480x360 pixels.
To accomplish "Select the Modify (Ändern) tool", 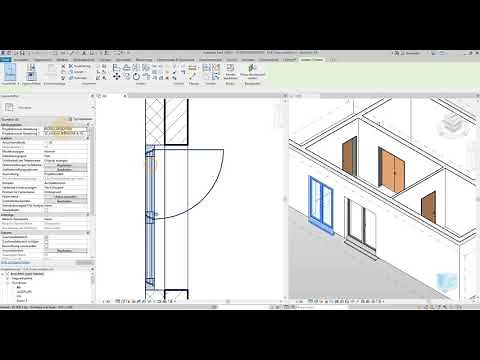I will click(10, 72).
